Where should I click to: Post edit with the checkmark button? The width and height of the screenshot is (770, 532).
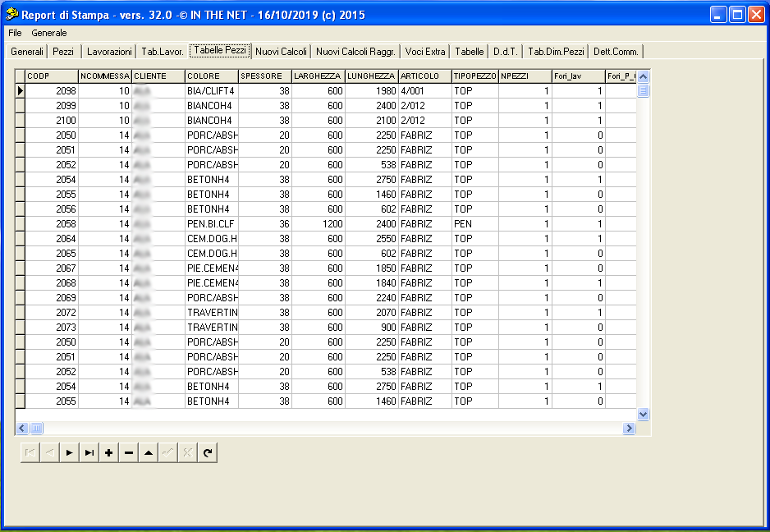pos(168,452)
